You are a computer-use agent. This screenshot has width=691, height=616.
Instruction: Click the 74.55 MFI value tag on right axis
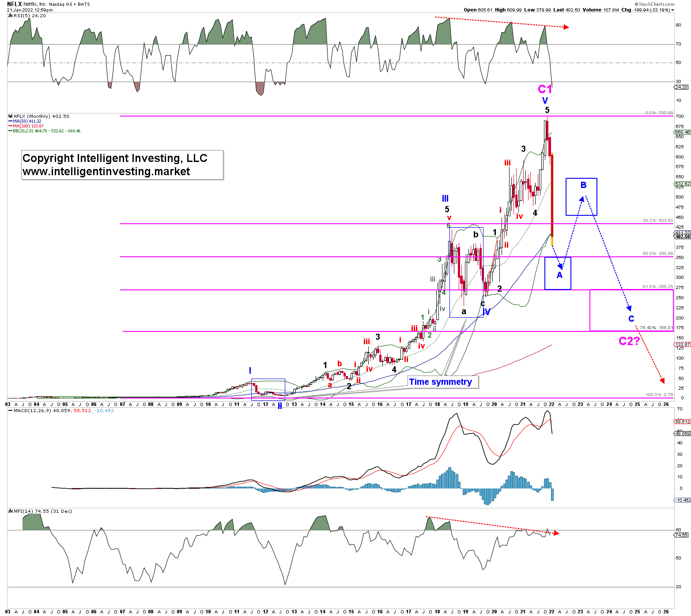tap(681, 535)
